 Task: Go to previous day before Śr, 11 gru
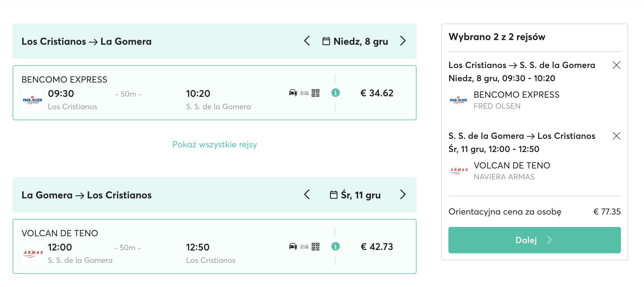tap(307, 195)
